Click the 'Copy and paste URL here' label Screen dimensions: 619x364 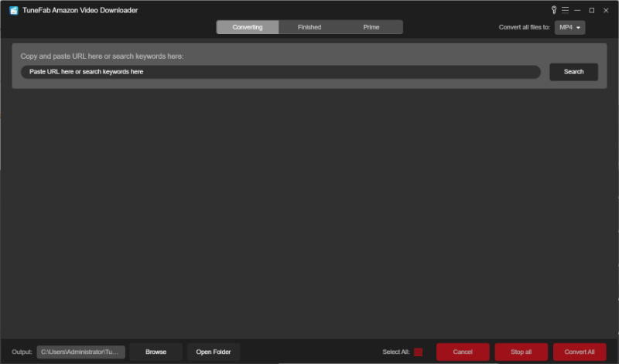pyautogui.click(x=102, y=56)
